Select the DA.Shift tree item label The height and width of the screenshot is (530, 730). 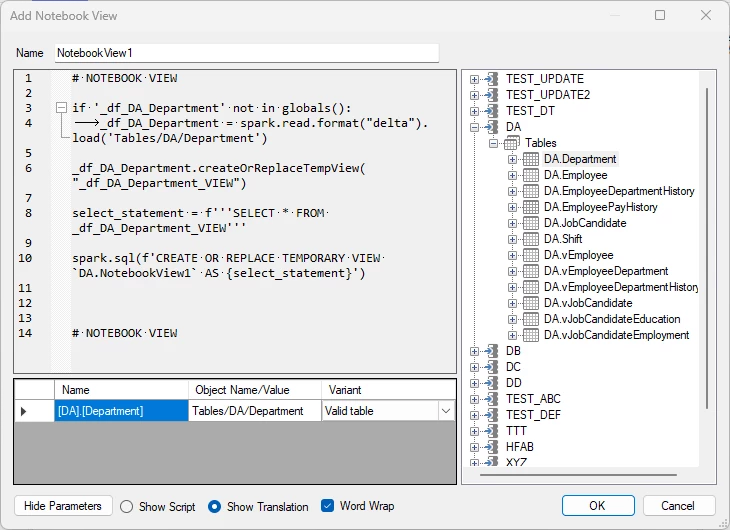tap(563, 239)
